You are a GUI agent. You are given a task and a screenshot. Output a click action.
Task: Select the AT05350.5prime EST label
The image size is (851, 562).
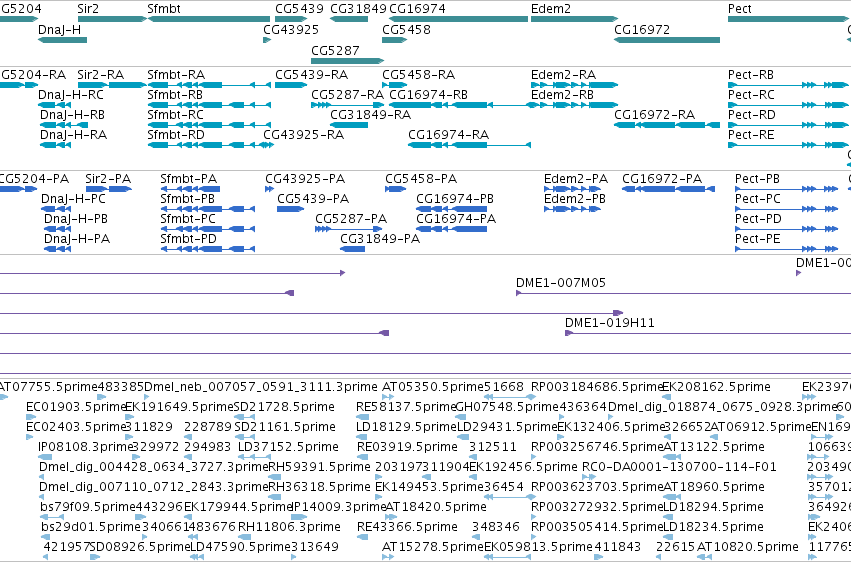point(433,386)
